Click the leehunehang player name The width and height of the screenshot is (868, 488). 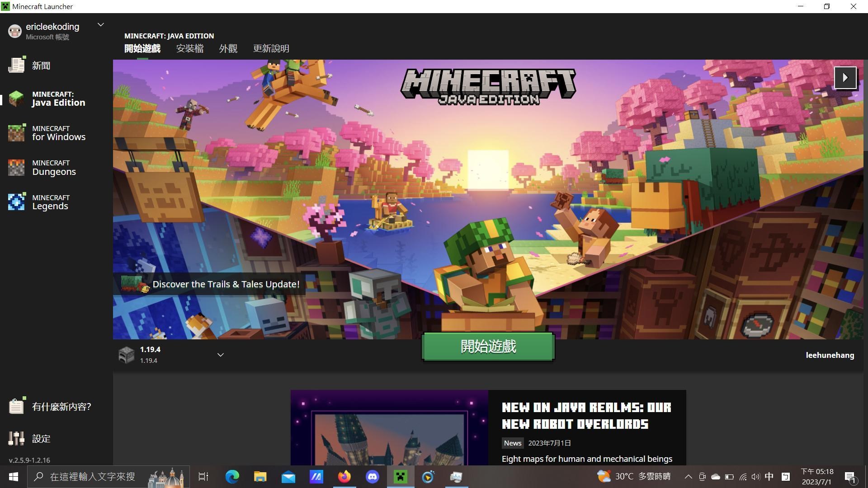point(830,355)
